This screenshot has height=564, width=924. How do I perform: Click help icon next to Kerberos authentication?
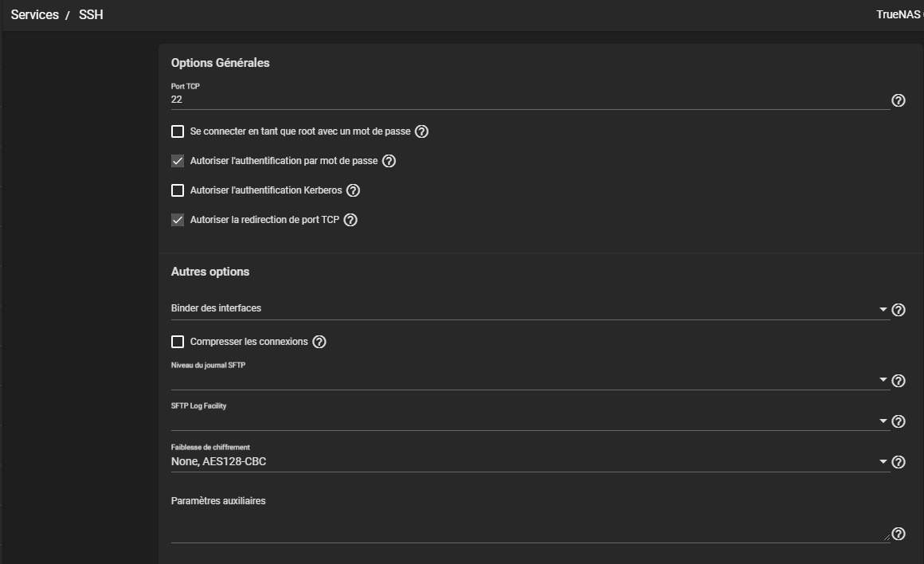(354, 190)
